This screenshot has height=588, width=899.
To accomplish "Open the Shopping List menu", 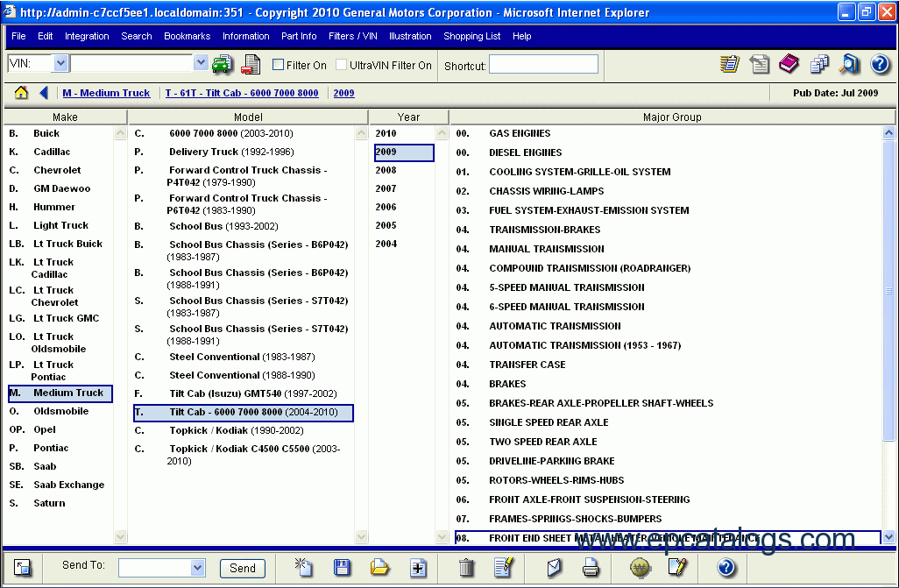I will (x=471, y=36).
